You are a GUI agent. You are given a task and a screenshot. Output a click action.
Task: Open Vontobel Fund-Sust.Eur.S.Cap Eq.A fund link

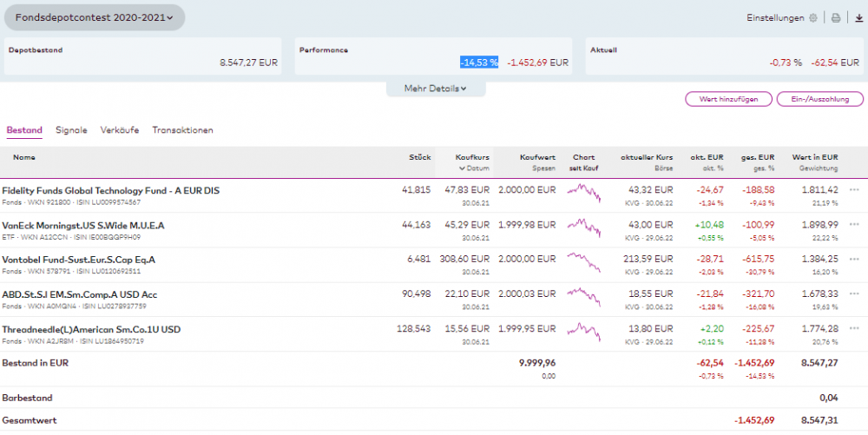pos(79,260)
